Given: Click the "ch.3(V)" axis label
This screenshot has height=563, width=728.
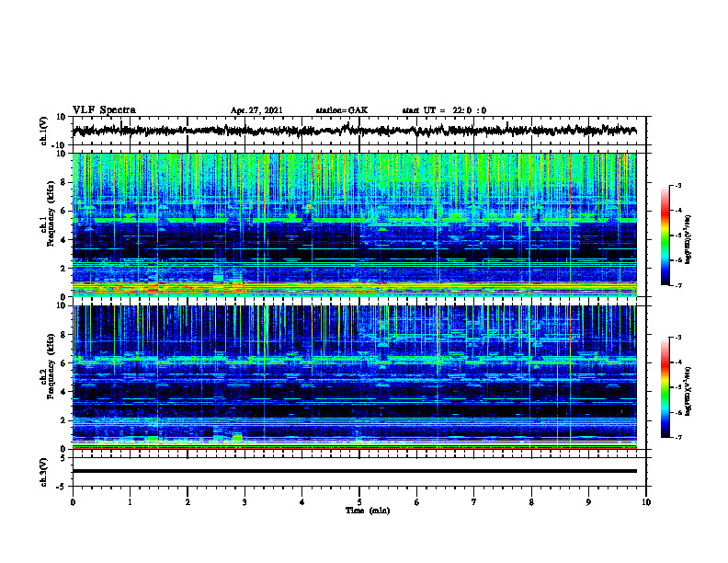Looking at the screenshot, I should (x=43, y=472).
